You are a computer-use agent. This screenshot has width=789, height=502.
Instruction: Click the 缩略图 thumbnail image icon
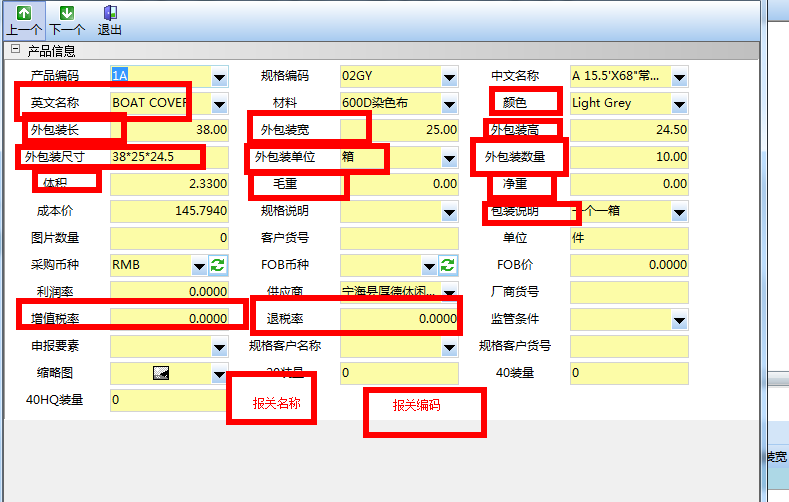tap(160, 373)
